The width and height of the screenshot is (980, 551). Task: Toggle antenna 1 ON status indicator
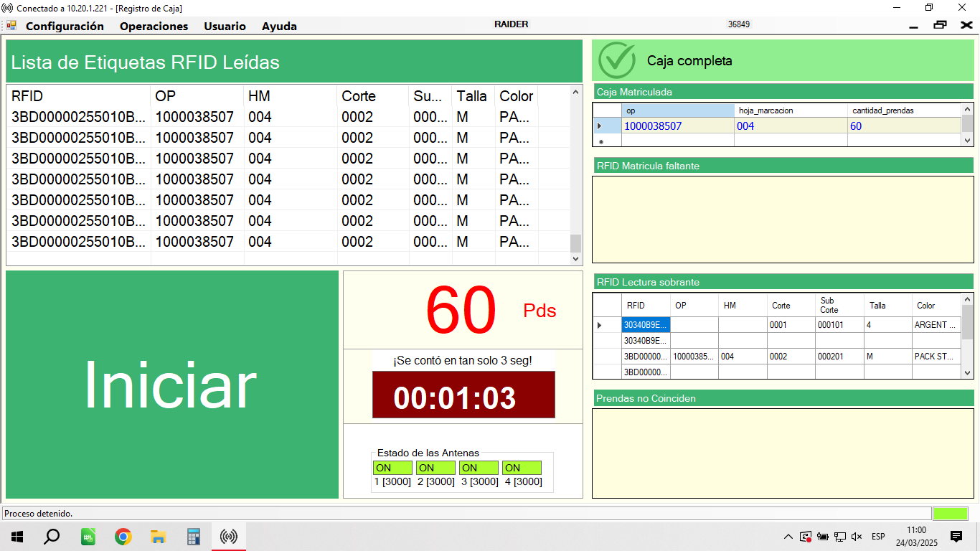pos(392,468)
